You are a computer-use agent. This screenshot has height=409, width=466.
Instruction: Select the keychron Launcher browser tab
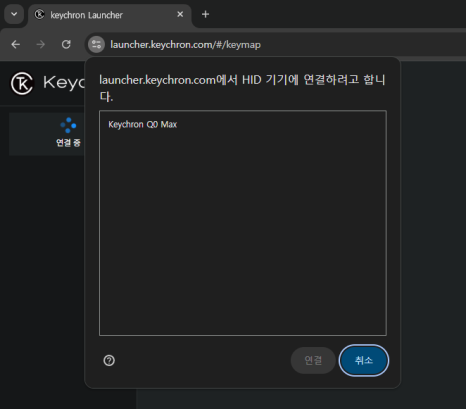click(110, 15)
